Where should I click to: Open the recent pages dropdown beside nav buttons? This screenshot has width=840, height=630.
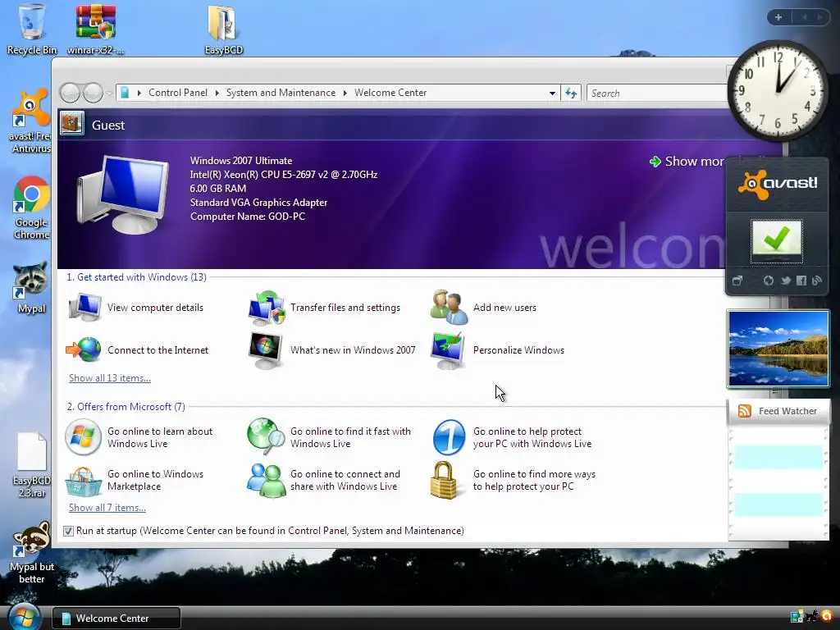click(x=109, y=94)
